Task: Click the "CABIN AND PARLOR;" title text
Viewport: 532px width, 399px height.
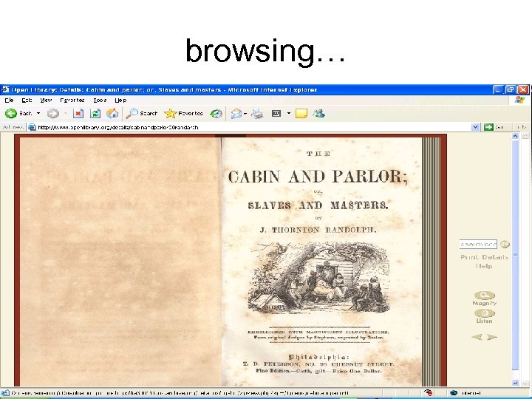Action: point(318,177)
